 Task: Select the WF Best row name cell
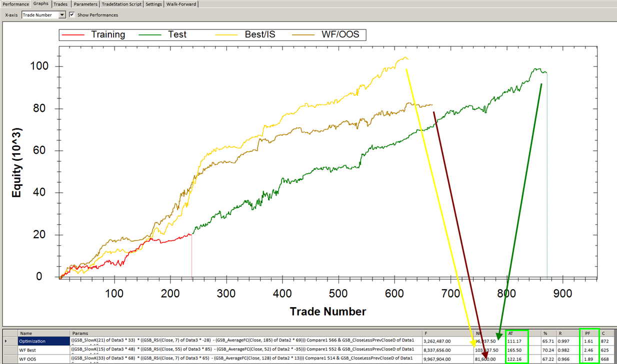click(44, 350)
